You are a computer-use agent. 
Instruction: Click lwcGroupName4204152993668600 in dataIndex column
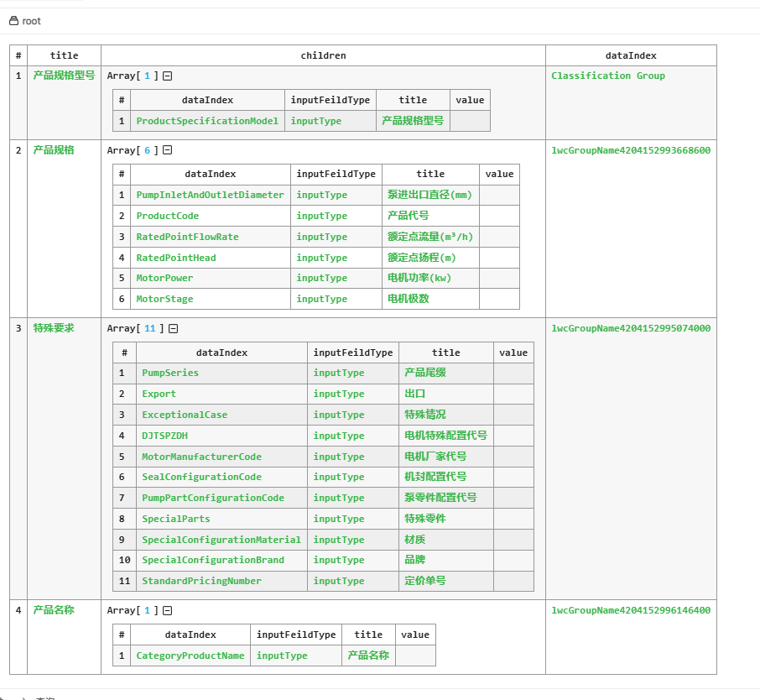coord(631,149)
